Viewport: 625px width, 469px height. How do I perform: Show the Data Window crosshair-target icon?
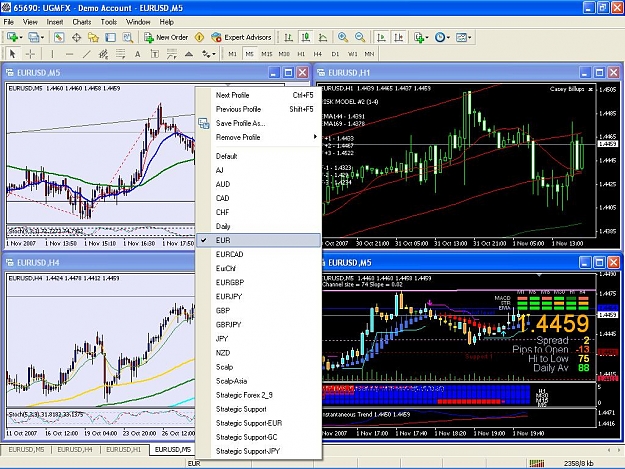point(76,37)
